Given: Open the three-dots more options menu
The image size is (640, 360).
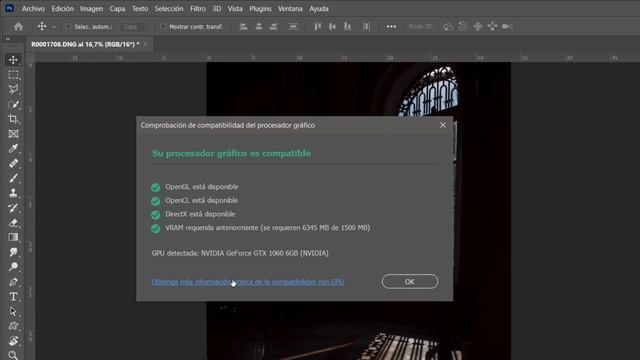Looking at the screenshot, I should (391, 27).
